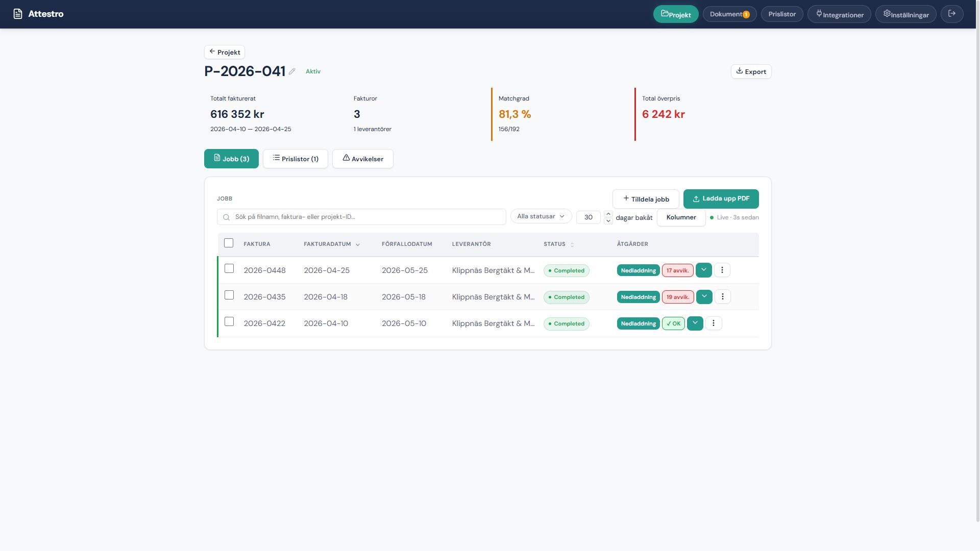The width and height of the screenshot is (980, 551).
Task: Open the Alla statusar dropdown
Action: coord(541,216)
